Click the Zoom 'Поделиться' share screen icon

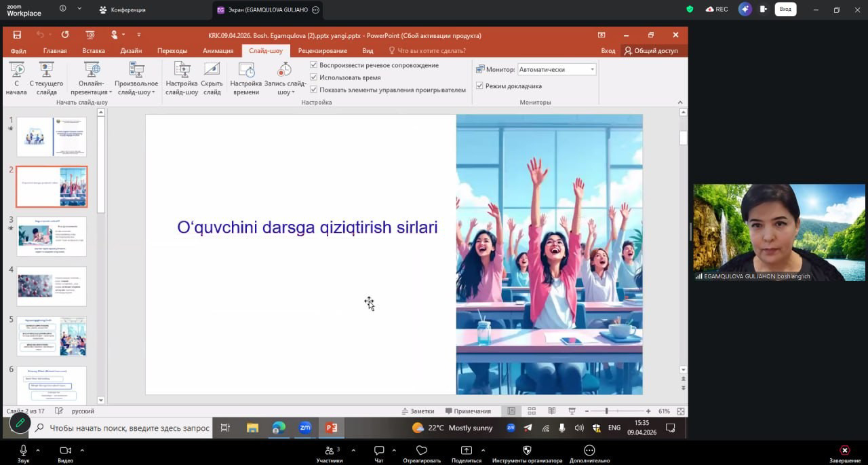click(467, 451)
